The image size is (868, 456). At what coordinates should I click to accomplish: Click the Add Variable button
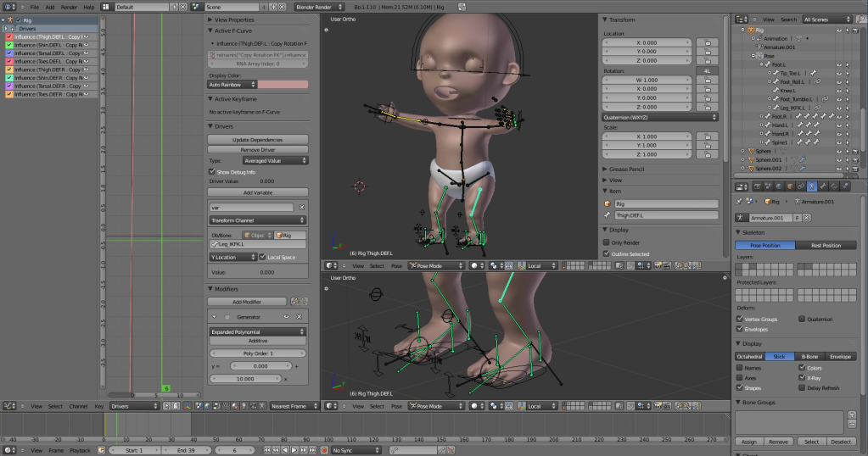point(258,192)
